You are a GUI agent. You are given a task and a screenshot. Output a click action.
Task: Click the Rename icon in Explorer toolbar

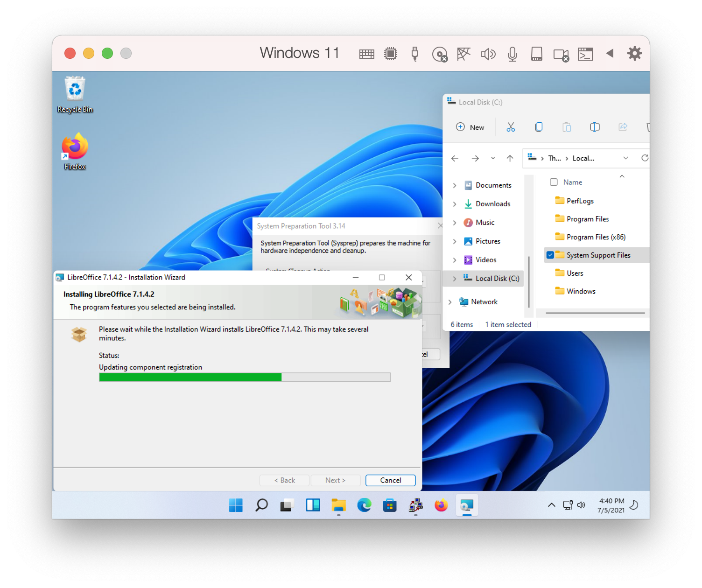[595, 127]
